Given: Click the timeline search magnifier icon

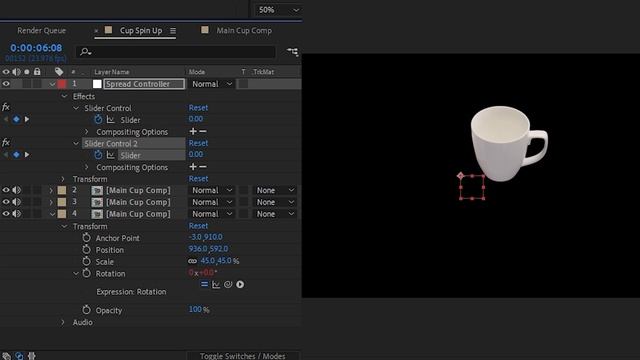Looking at the screenshot, I should pos(85,52).
